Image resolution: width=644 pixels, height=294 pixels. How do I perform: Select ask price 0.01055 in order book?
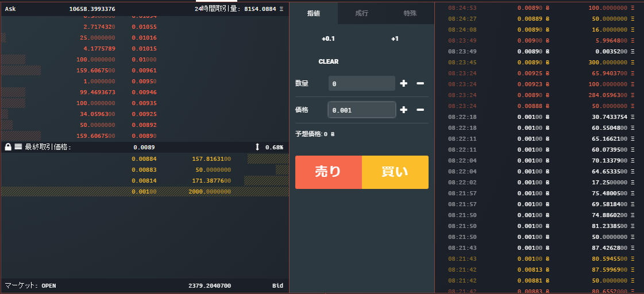[144, 26]
